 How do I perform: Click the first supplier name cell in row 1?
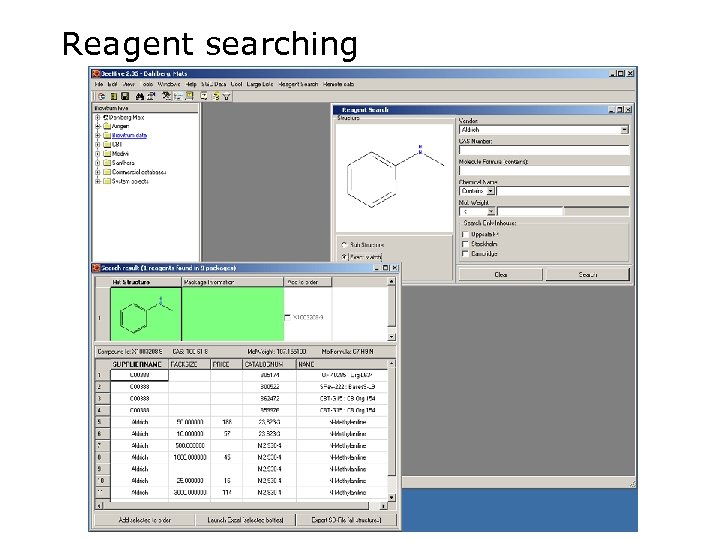(x=139, y=375)
